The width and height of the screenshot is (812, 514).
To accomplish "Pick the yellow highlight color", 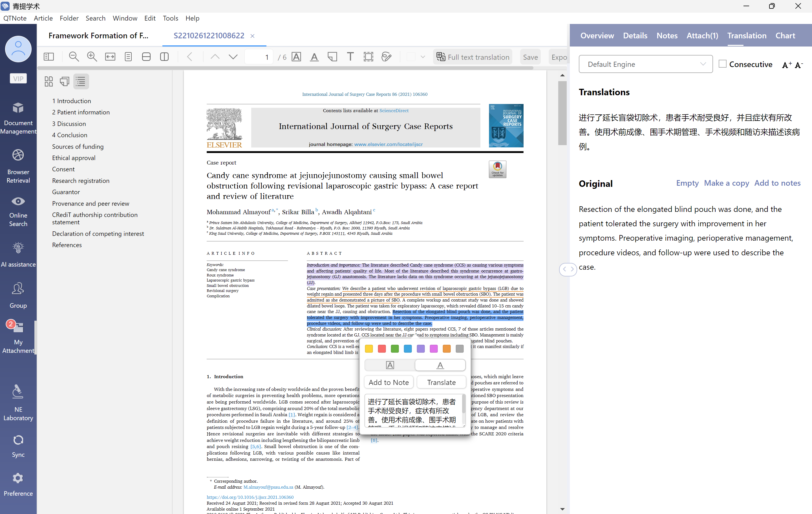I will tap(369, 349).
